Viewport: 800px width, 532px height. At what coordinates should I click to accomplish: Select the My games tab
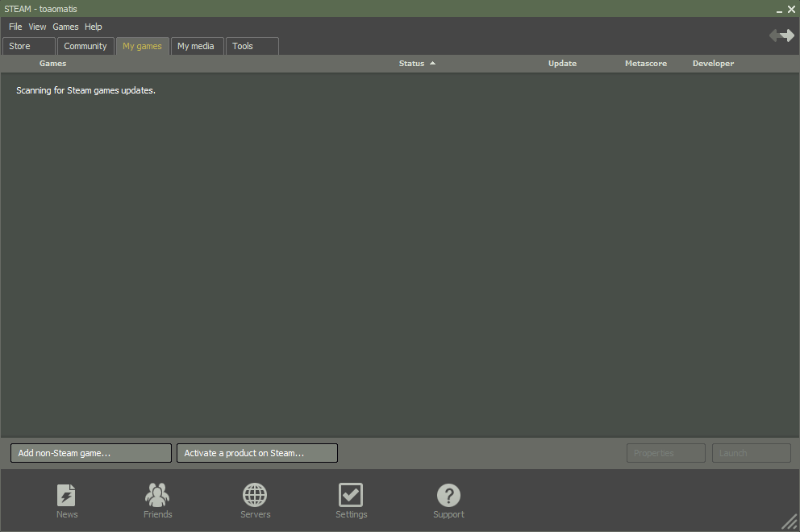click(x=143, y=46)
